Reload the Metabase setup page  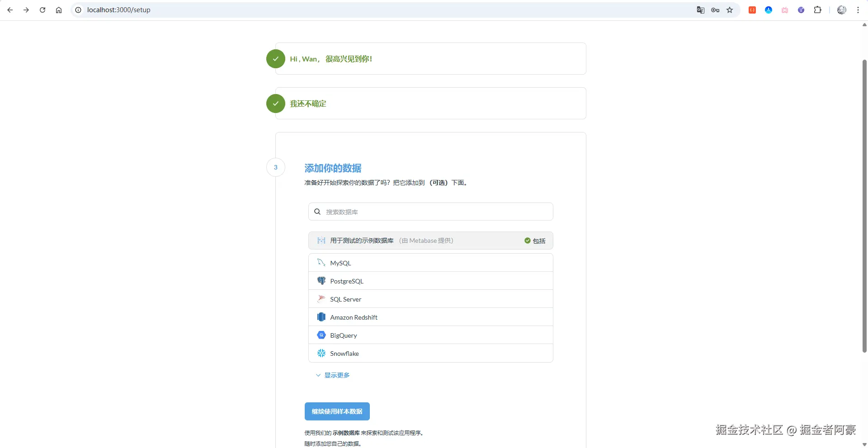(42, 10)
